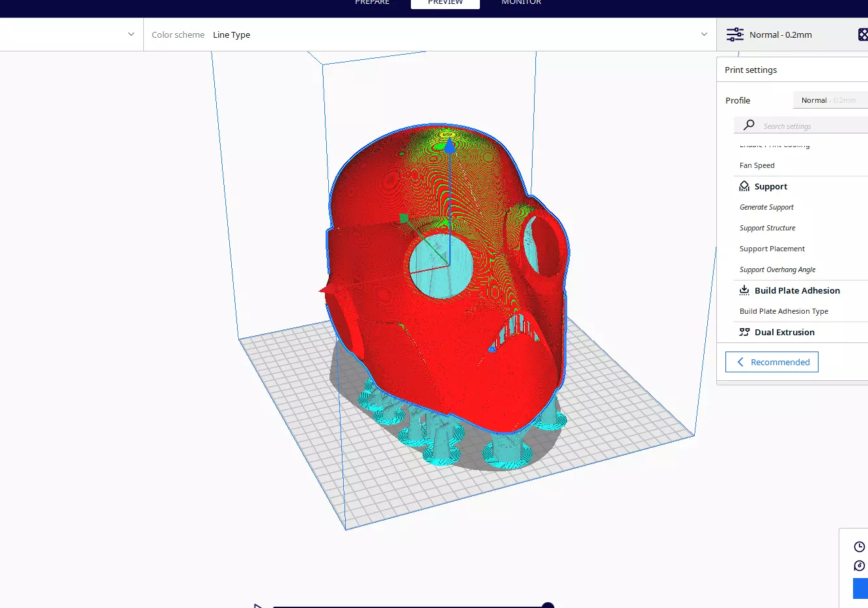This screenshot has width=868, height=608.
Task: Select the Generate Support setting
Action: 766,207
